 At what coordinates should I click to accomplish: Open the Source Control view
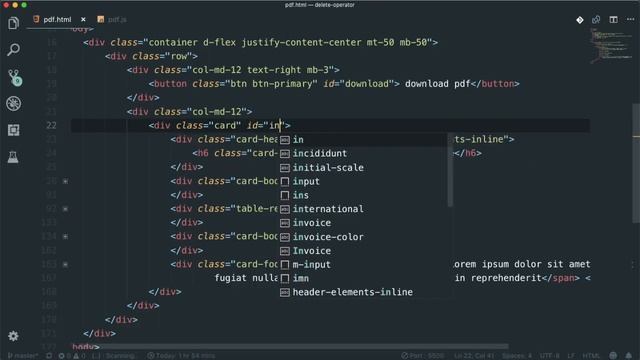(x=14, y=78)
